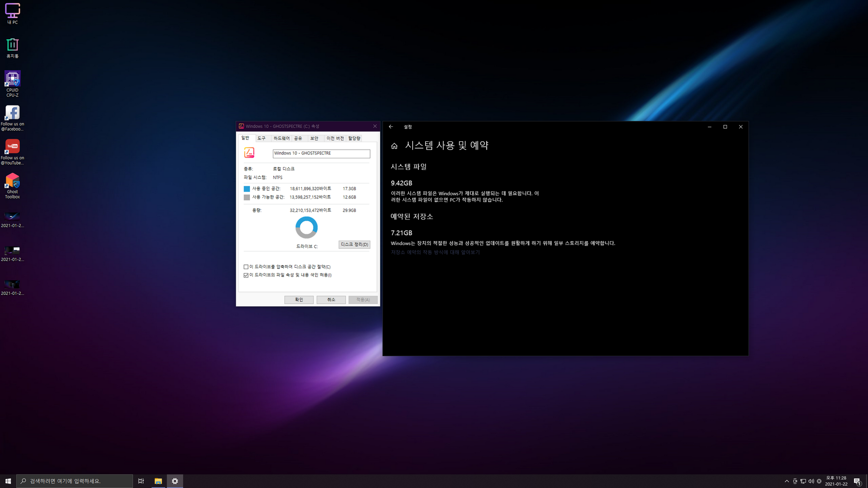
Task: Click the Windows Start button
Action: [8, 481]
